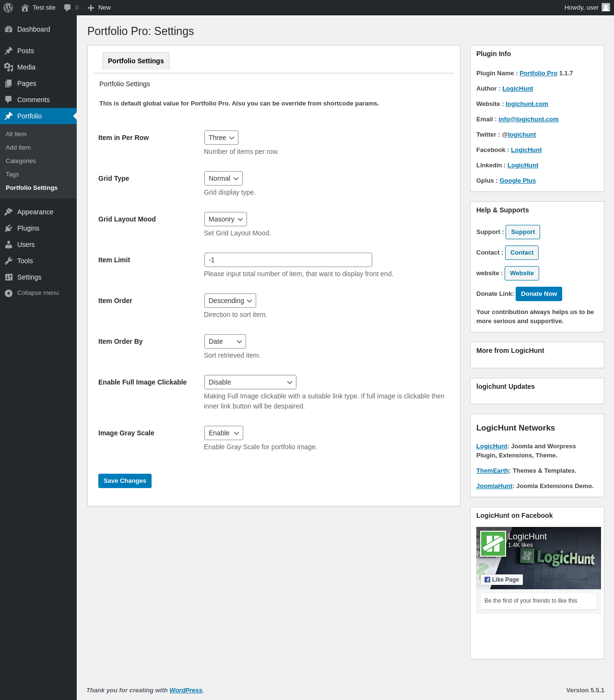Image resolution: width=614 pixels, height=700 pixels.
Task: Click the LogicHunt page name in widget
Action: (x=527, y=537)
